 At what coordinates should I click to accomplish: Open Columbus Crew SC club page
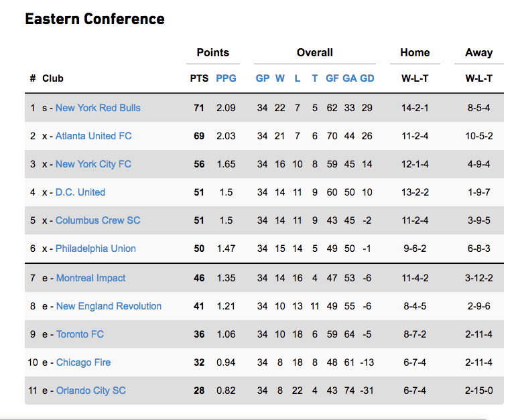[98, 220]
